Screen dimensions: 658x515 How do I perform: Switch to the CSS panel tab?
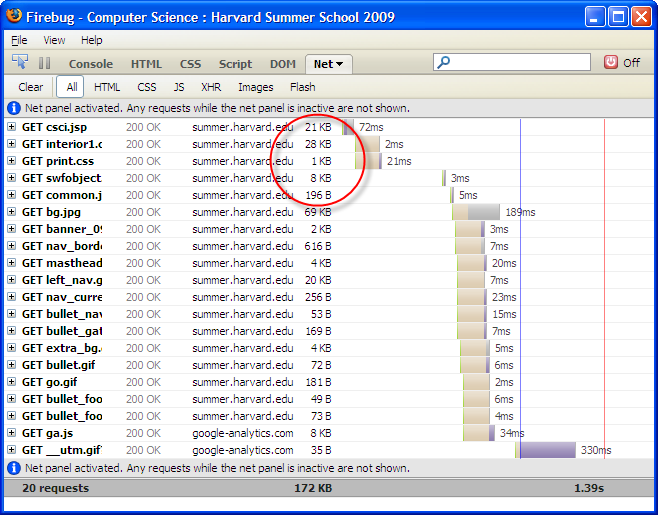tap(190, 64)
